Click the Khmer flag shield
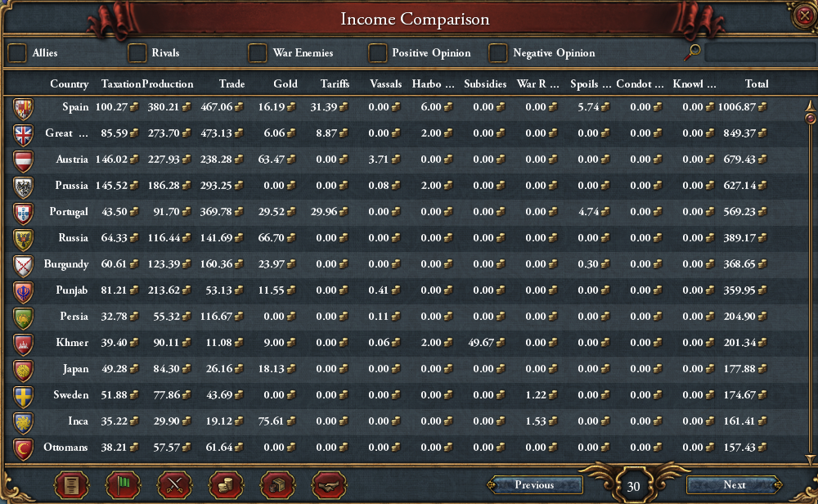This screenshot has height=504, width=818. [x=24, y=344]
